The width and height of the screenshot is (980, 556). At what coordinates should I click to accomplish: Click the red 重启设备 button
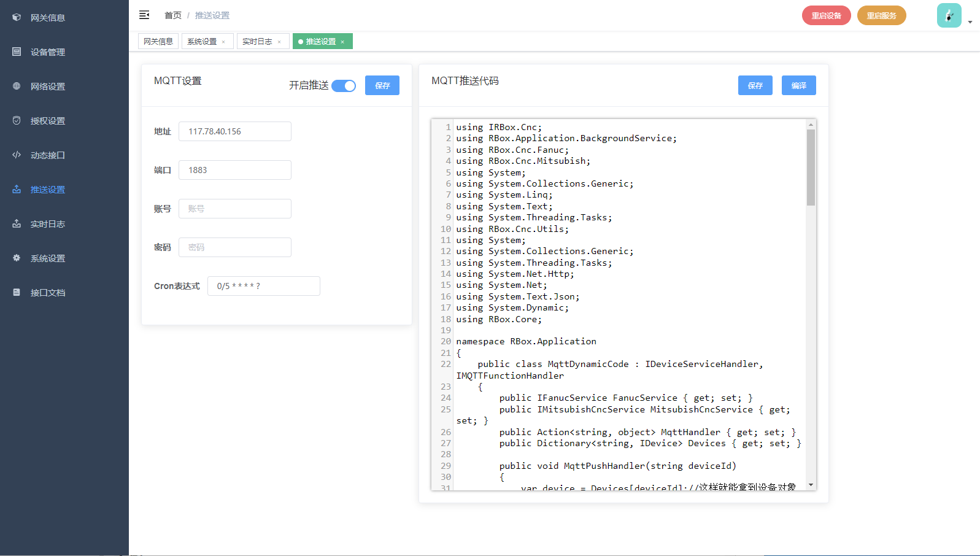(826, 15)
